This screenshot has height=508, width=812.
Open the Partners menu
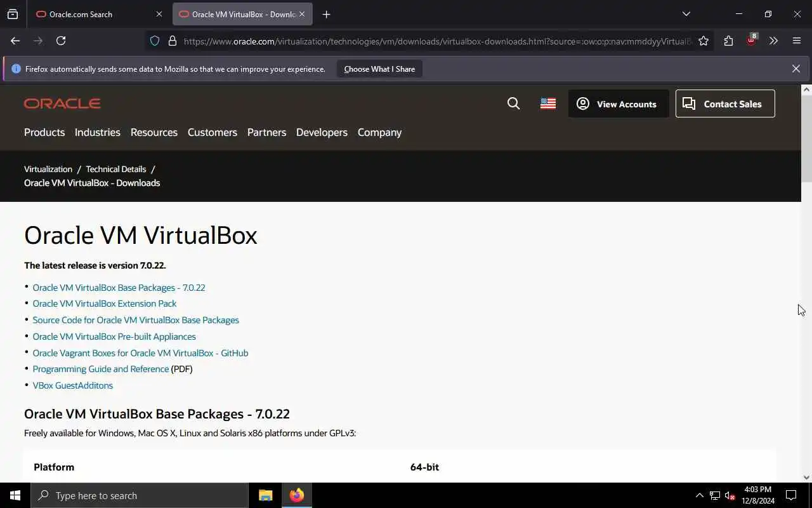266,132
